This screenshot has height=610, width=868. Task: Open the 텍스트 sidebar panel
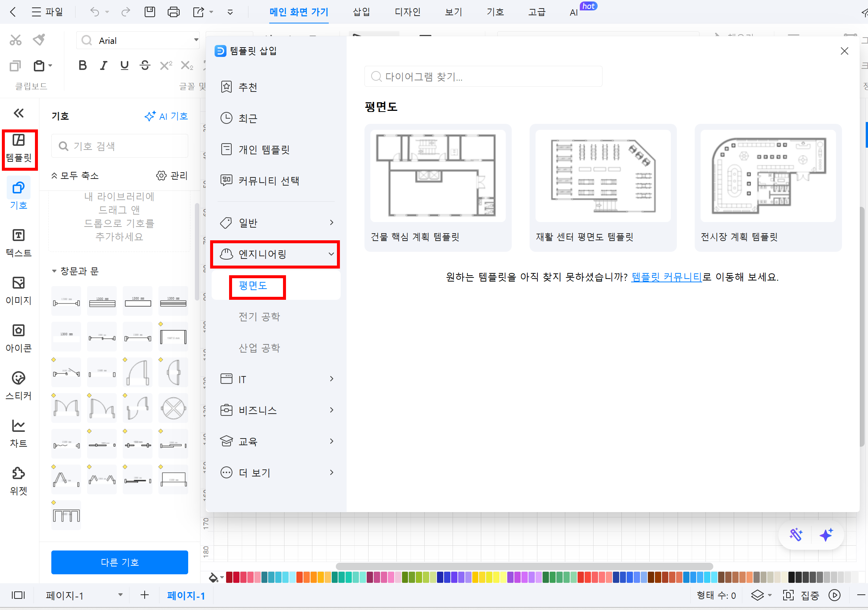pos(19,243)
